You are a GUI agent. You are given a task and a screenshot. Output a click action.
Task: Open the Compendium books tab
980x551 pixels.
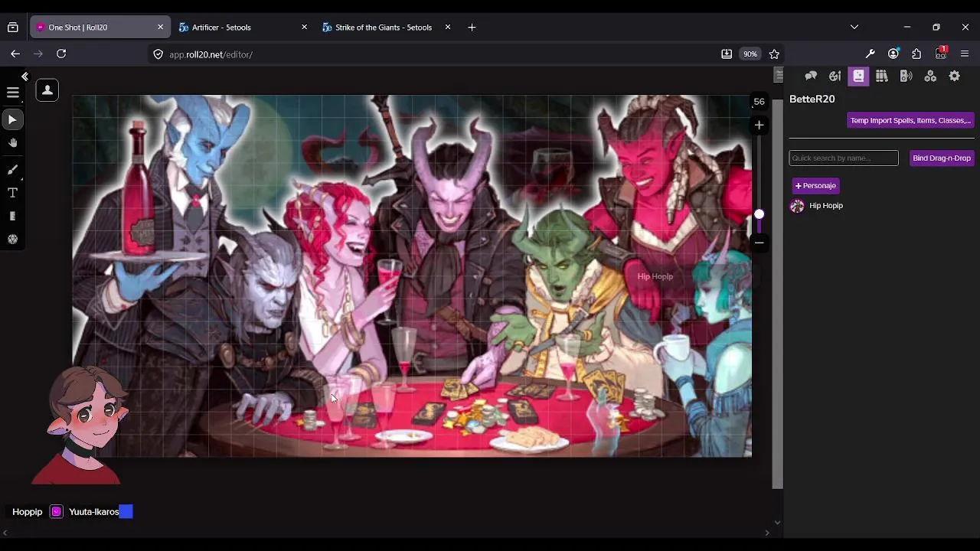coord(882,76)
